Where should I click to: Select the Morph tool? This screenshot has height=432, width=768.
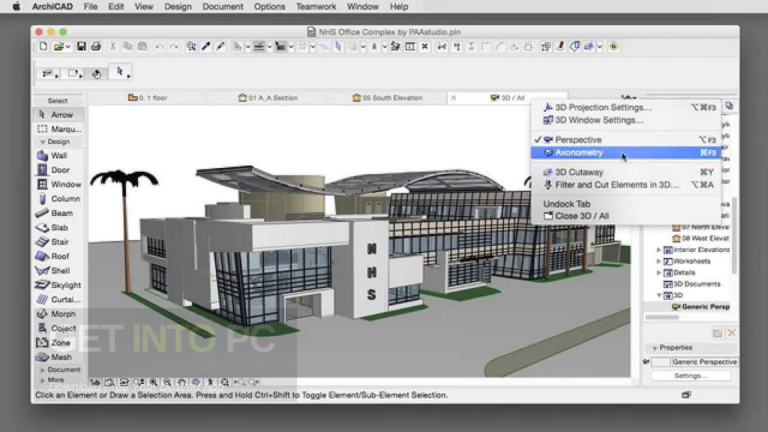pyautogui.click(x=58, y=313)
